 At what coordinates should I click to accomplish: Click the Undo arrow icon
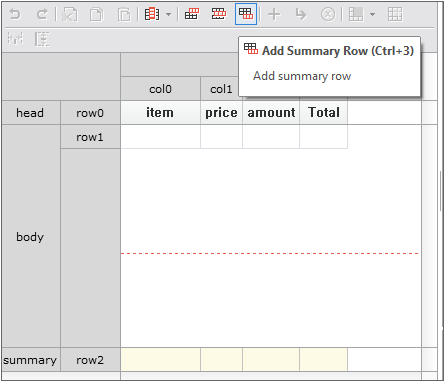[x=15, y=14]
